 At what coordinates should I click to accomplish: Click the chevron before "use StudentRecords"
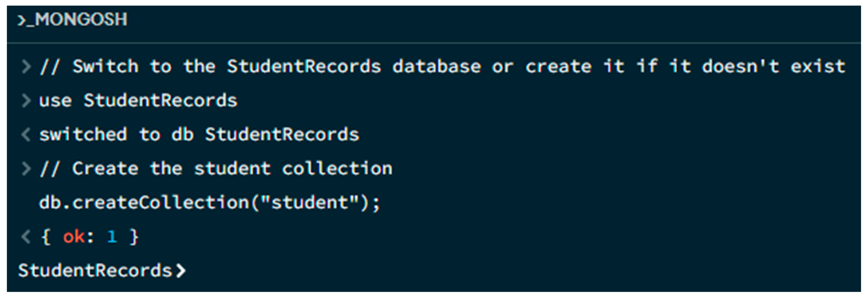tap(26, 101)
